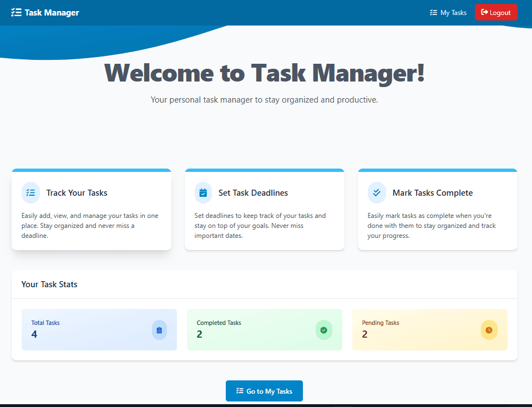This screenshot has height=407, width=532.
Task: Click the icon inside Go to My Tasks button
Action: pyautogui.click(x=240, y=391)
